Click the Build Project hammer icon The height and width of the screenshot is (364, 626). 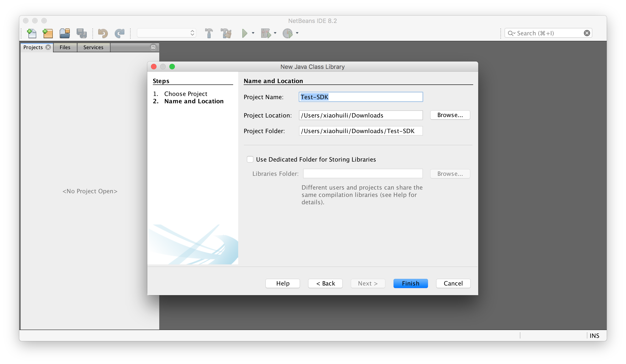coord(209,33)
